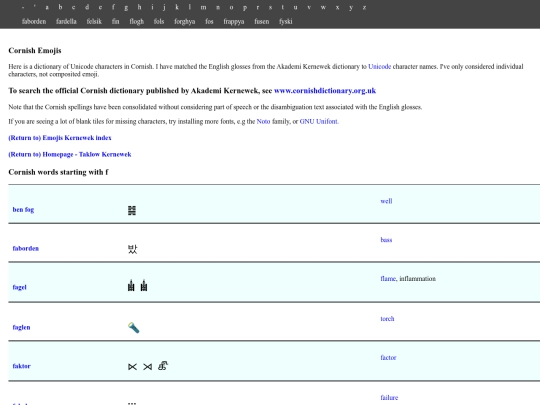Click the first character in the fagel row
This screenshot has width=540, height=405.
(131, 285)
